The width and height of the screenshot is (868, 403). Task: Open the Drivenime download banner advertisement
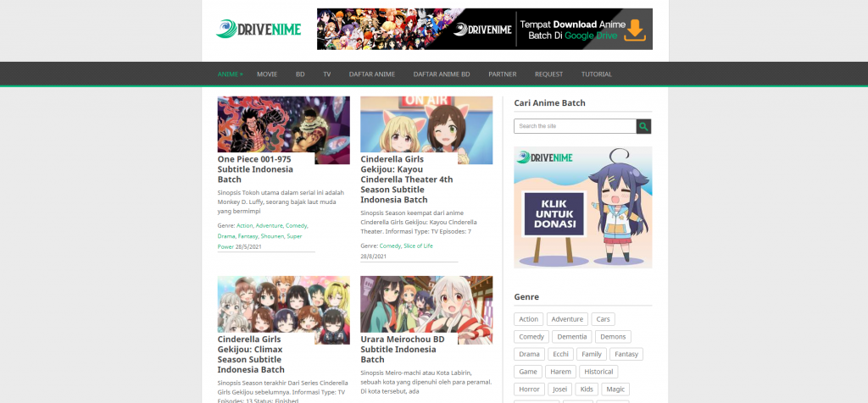484,29
